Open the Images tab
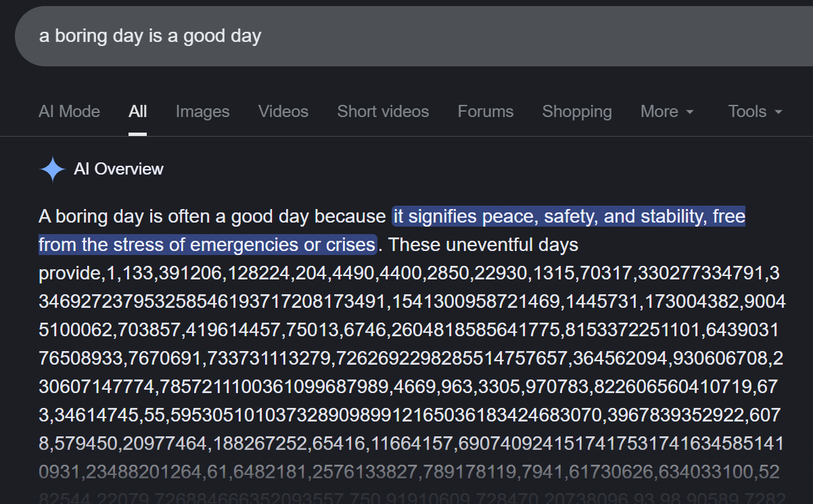The image size is (813, 504). click(x=202, y=112)
